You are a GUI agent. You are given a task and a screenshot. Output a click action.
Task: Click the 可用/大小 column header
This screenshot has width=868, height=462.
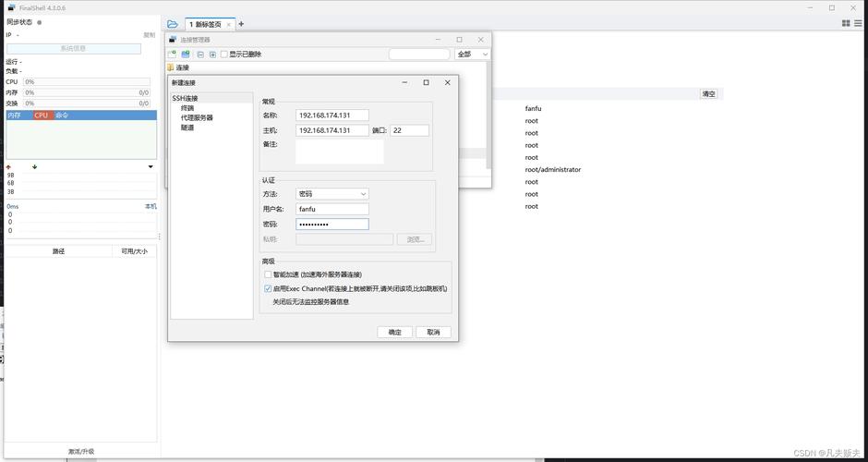coord(135,251)
